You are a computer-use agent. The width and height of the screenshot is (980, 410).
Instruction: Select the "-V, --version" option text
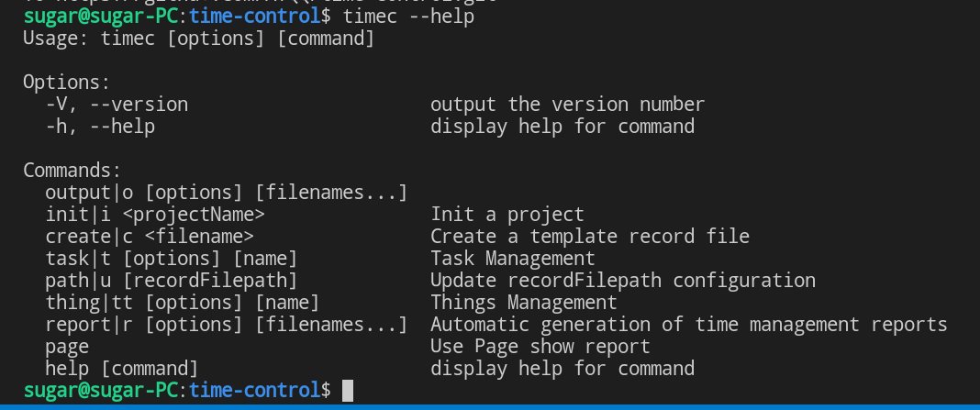click(117, 105)
